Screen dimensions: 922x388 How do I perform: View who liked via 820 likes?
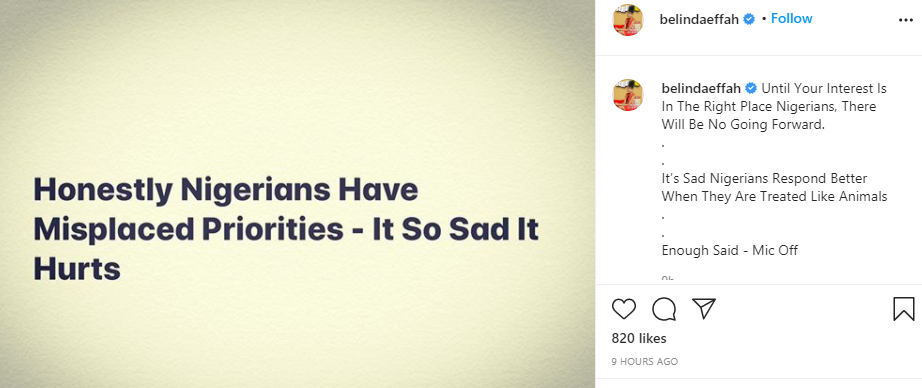[x=639, y=339]
